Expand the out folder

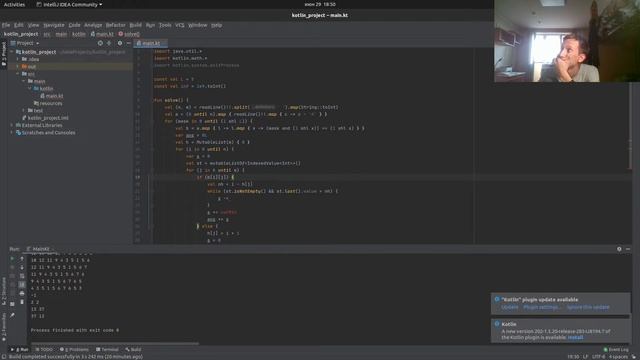tap(18, 67)
